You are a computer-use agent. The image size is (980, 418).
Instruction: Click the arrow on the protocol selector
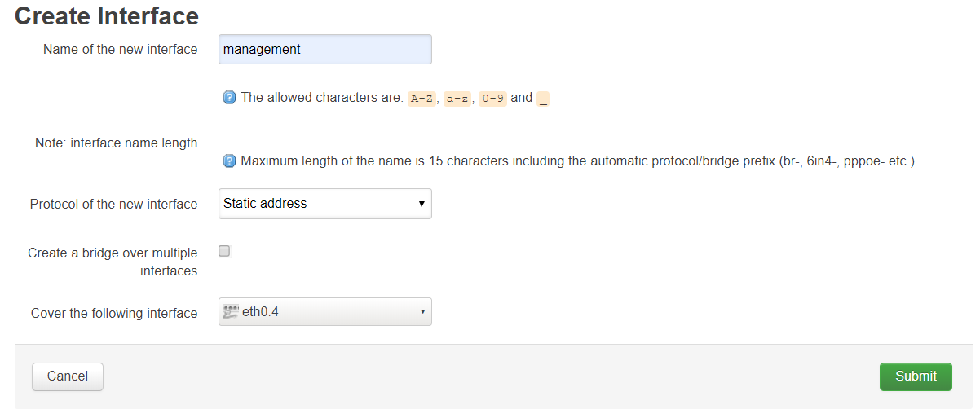[x=422, y=204]
